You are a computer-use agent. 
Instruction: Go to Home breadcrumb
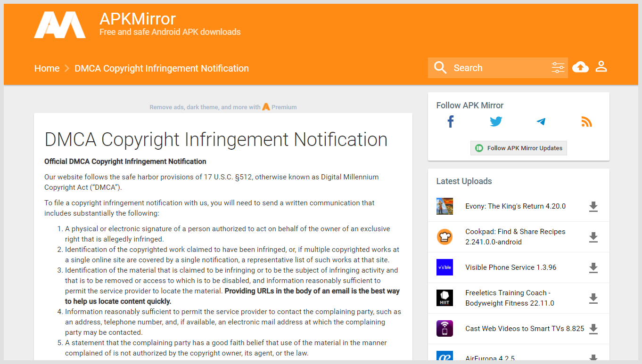point(47,68)
